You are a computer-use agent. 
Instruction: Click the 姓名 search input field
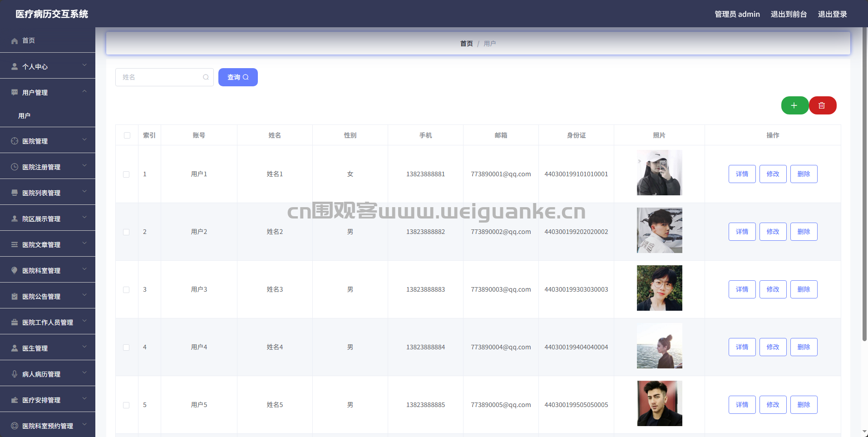click(x=164, y=77)
